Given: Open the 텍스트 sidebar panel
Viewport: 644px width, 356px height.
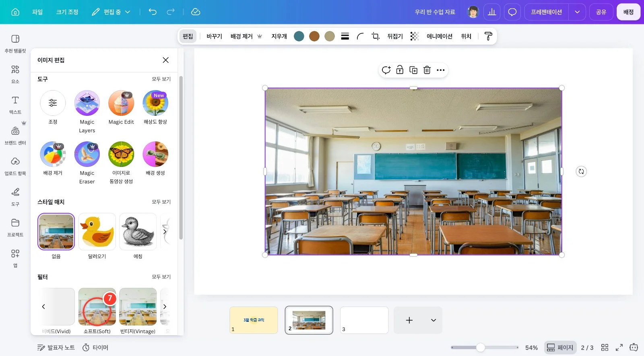Looking at the screenshot, I should [15, 105].
